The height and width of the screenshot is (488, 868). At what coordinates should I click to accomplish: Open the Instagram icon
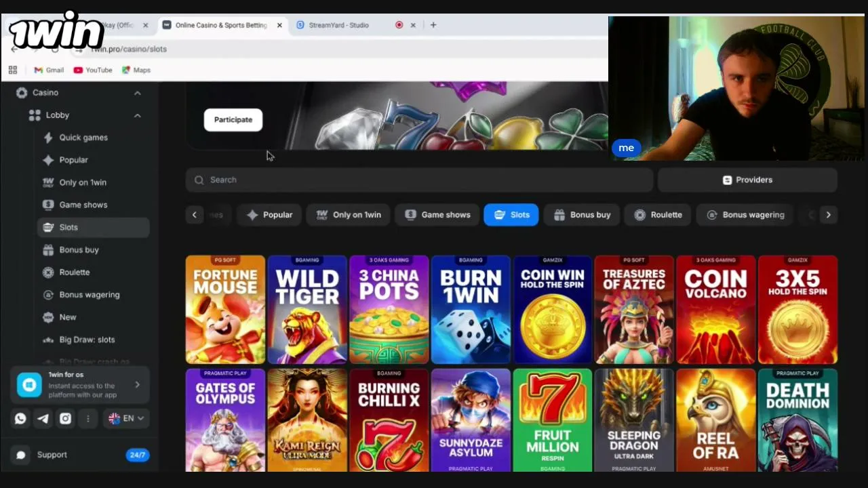coord(65,418)
